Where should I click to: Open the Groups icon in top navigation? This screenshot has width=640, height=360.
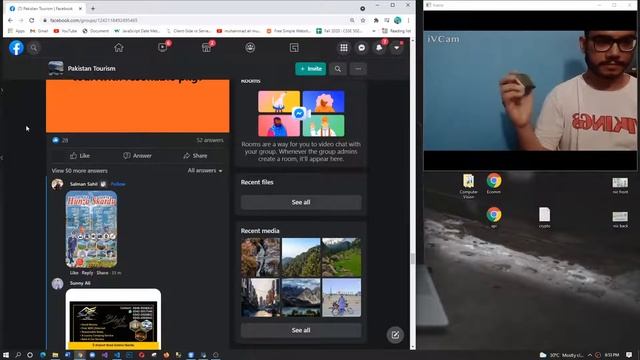(x=250, y=48)
